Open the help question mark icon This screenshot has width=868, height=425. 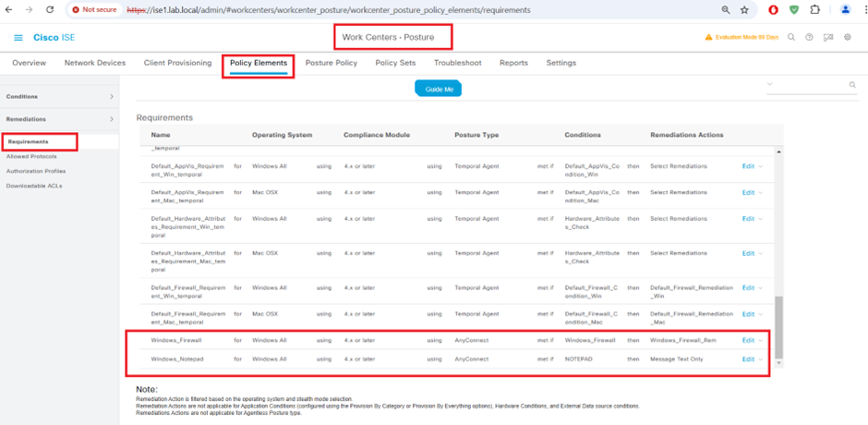point(810,38)
